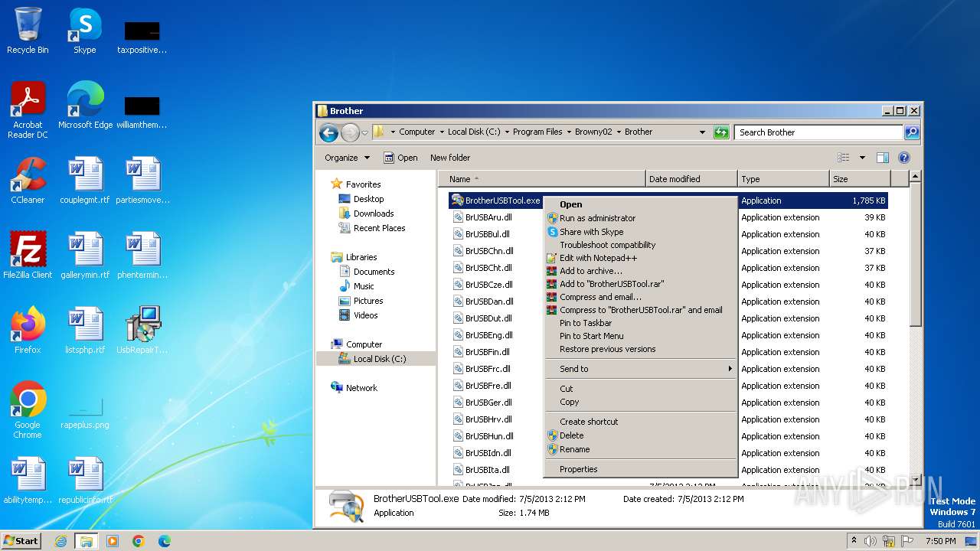Expand Send to submenu
The width and height of the screenshot is (980, 551).
pyautogui.click(x=641, y=369)
